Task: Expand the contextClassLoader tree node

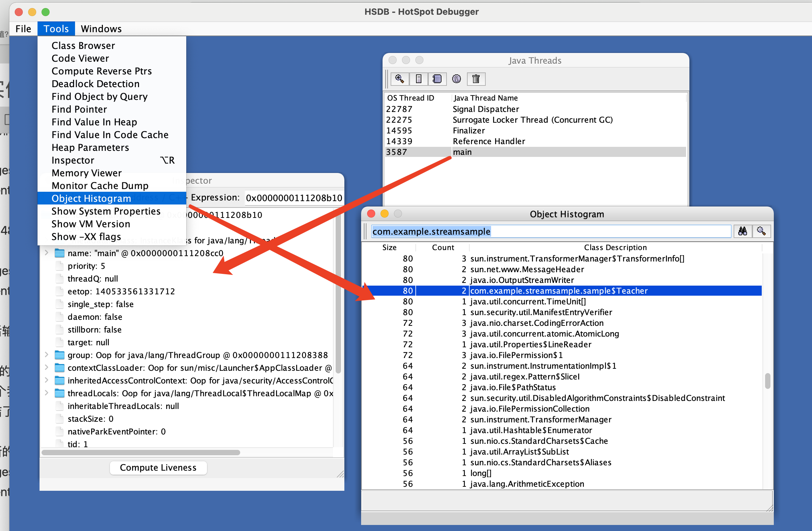Action: click(x=47, y=368)
